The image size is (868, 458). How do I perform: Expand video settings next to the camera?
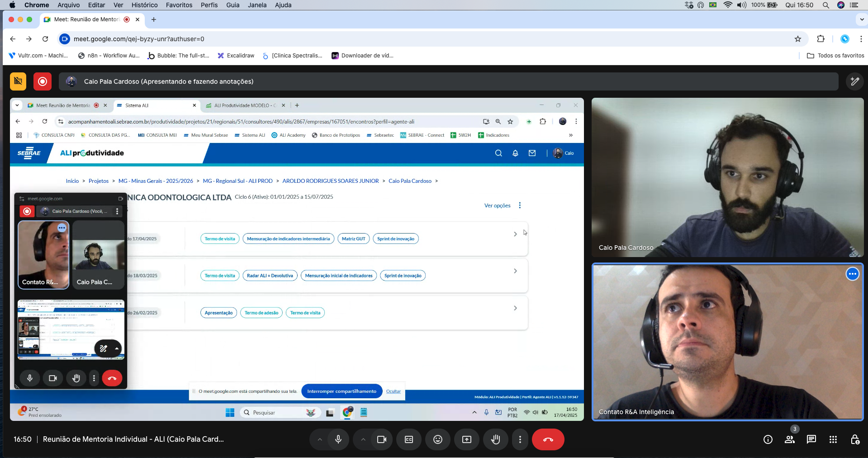point(363,439)
